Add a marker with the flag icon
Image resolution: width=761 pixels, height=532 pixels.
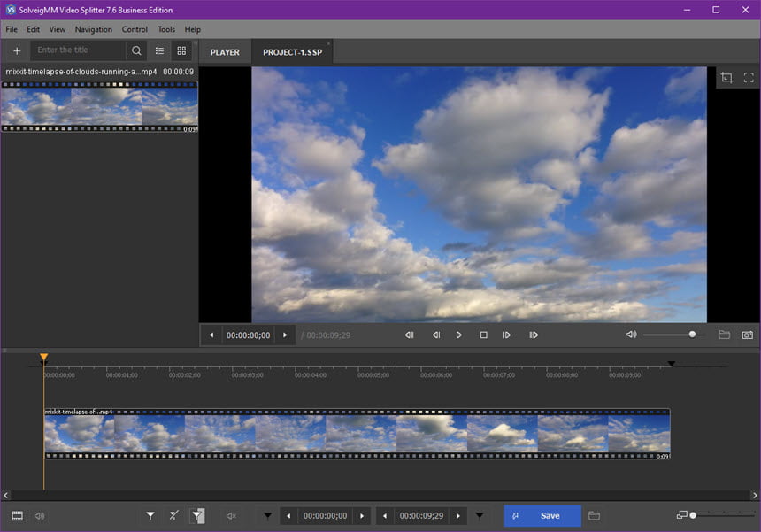150,515
